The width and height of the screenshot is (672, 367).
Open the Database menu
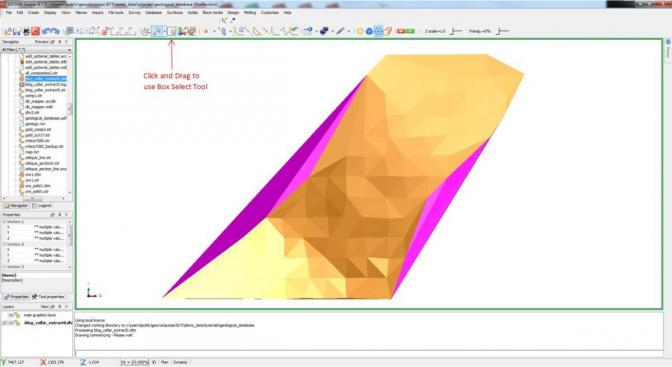pos(153,13)
